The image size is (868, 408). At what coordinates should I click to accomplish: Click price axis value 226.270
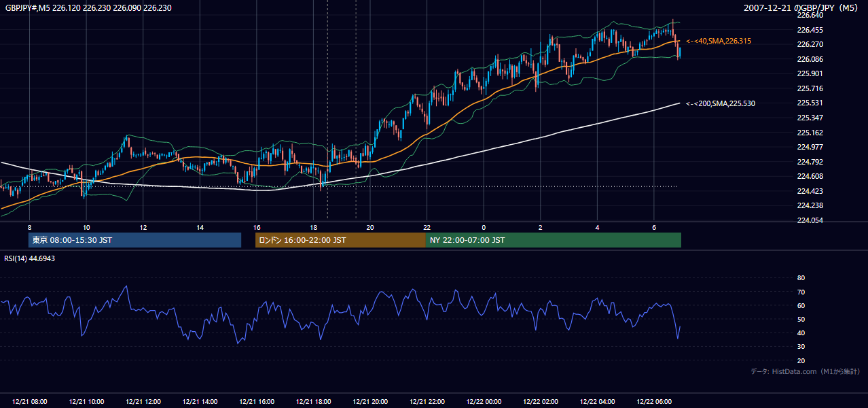pos(810,44)
